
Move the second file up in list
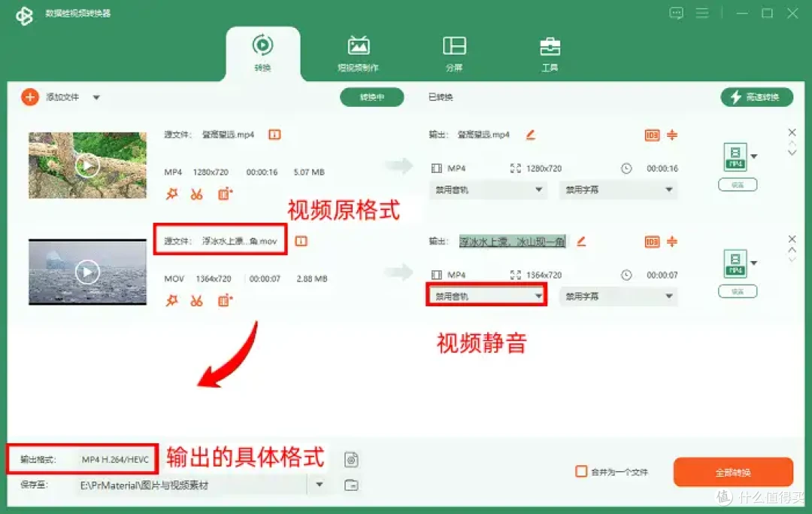coord(792,250)
